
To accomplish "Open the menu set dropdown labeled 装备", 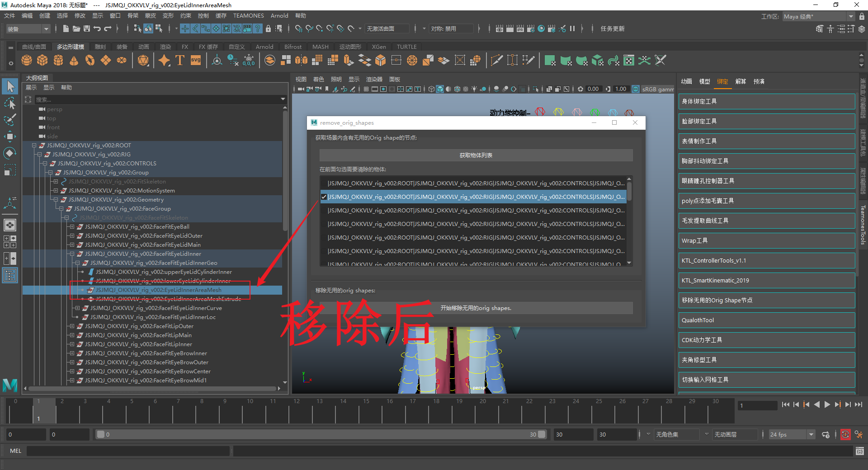I will (x=28, y=29).
